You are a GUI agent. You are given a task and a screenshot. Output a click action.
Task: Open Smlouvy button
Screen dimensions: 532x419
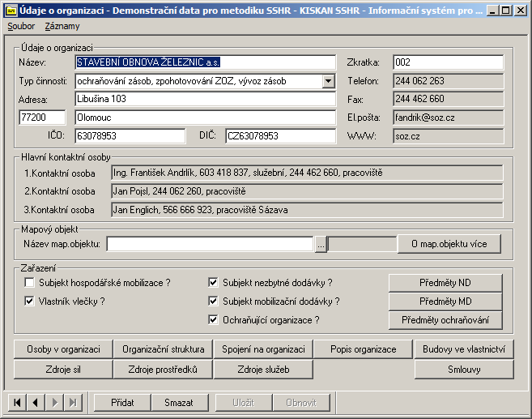pyautogui.click(x=464, y=370)
